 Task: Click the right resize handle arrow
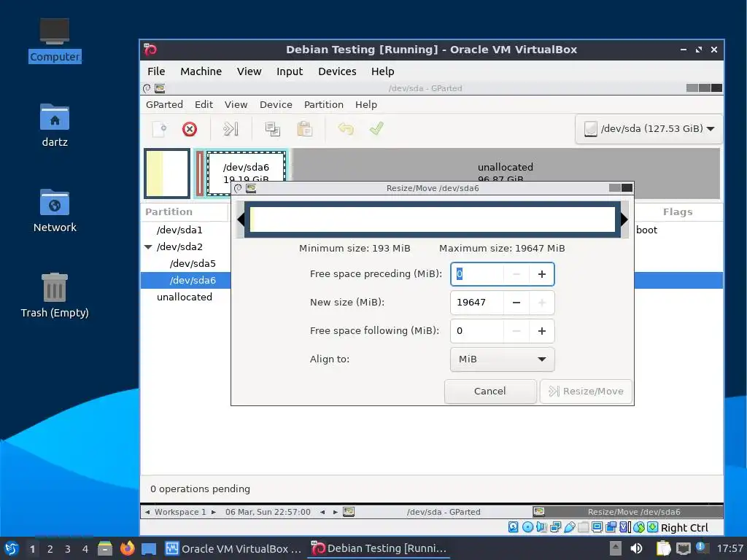pyautogui.click(x=624, y=219)
